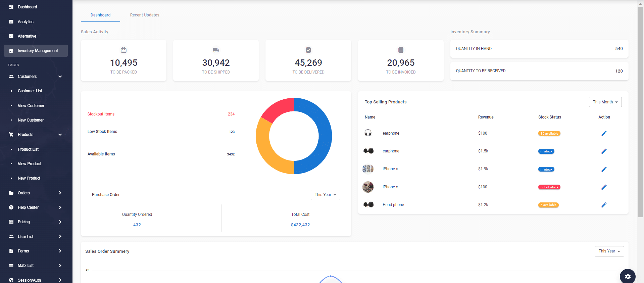
Task: Open the Top Selling Products This Month dropdown
Action: pyautogui.click(x=605, y=102)
